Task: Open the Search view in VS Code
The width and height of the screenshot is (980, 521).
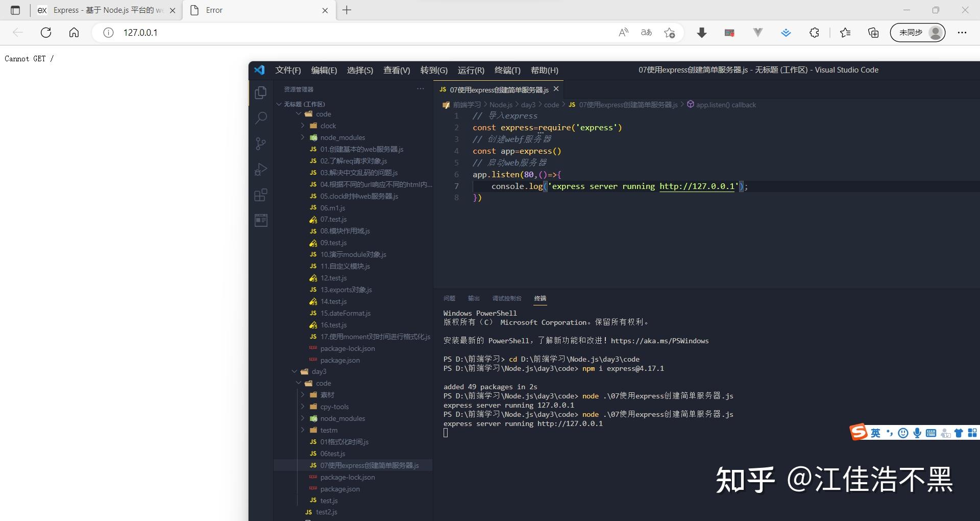Action: [261, 118]
